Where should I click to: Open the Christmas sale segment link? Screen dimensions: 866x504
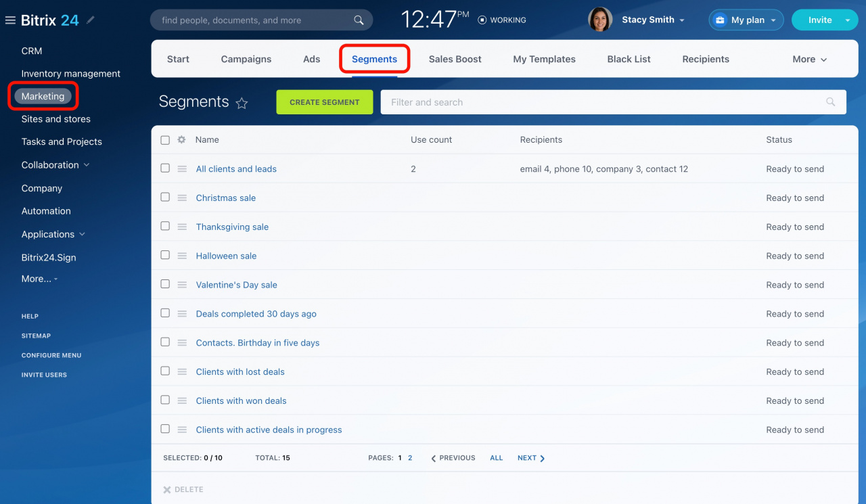coord(226,198)
